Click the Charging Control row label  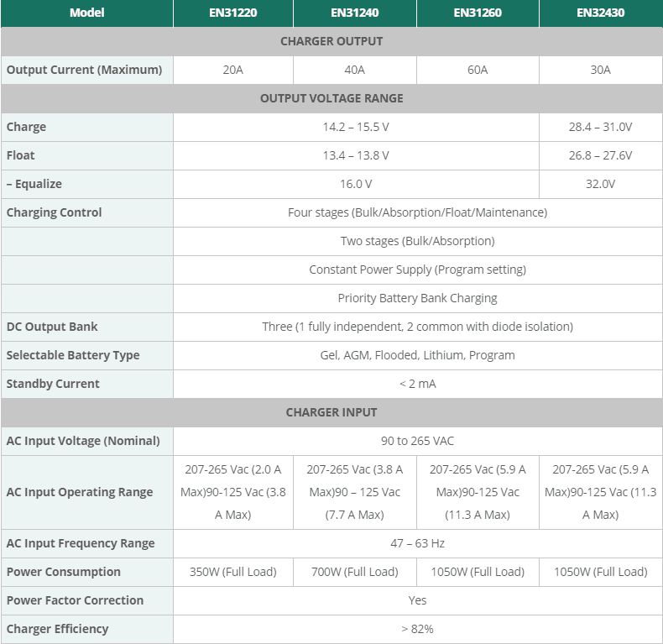point(54,212)
